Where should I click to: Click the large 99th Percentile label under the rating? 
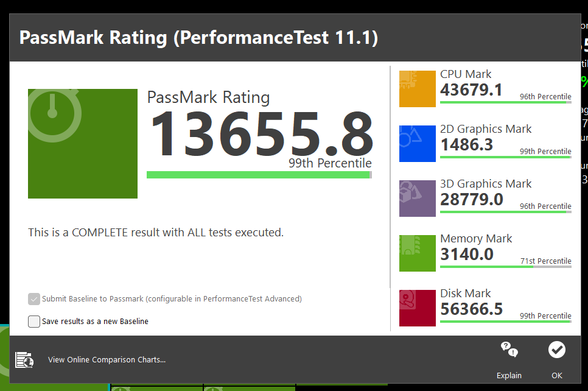coord(330,163)
